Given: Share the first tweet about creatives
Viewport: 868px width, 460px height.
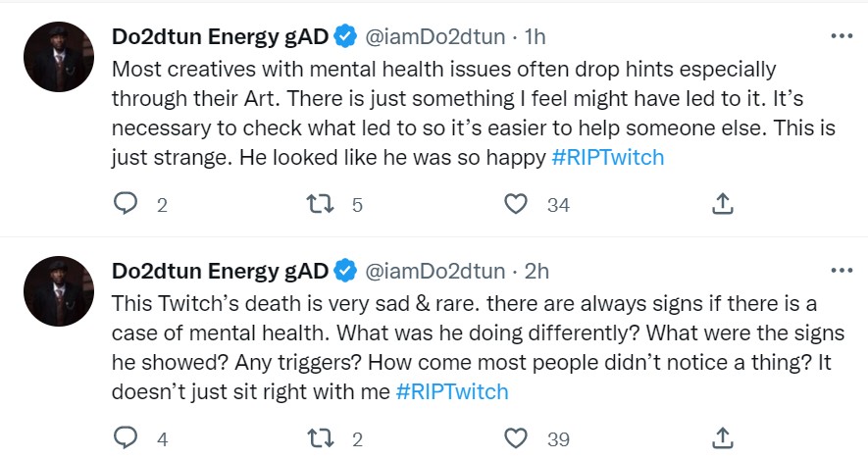Looking at the screenshot, I should click(x=722, y=204).
